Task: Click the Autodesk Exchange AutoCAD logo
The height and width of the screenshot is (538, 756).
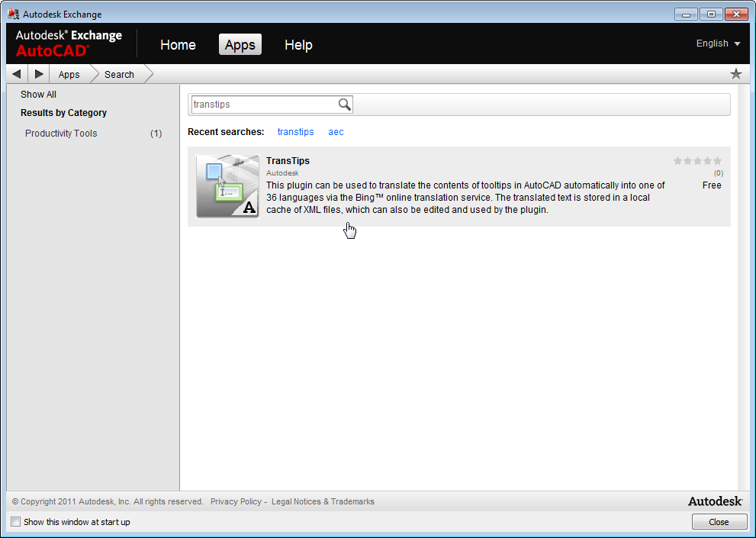Action: 69,43
